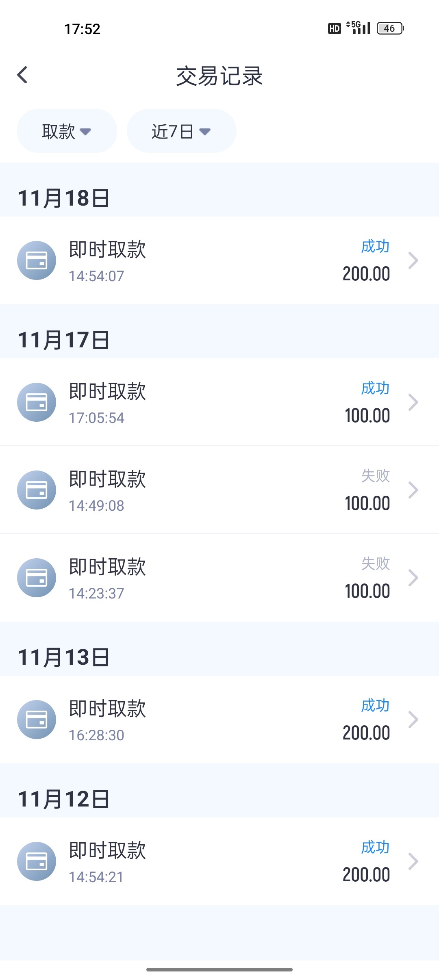
Task: Tap the 11月17日 date header
Action: click(63, 340)
